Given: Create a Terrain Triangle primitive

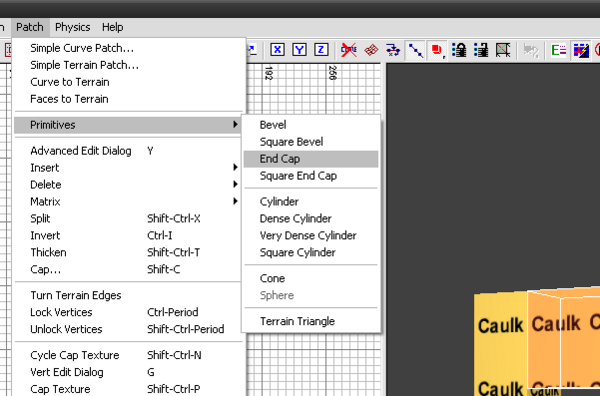Looking at the screenshot, I should click(311, 321).
